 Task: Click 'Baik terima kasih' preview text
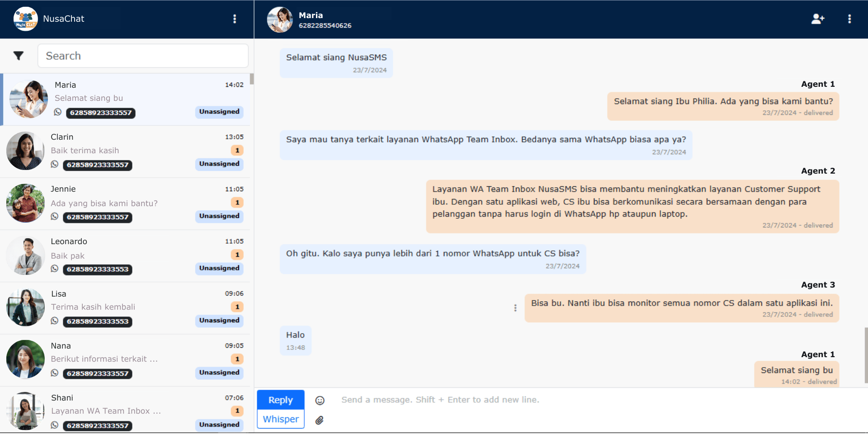point(85,151)
